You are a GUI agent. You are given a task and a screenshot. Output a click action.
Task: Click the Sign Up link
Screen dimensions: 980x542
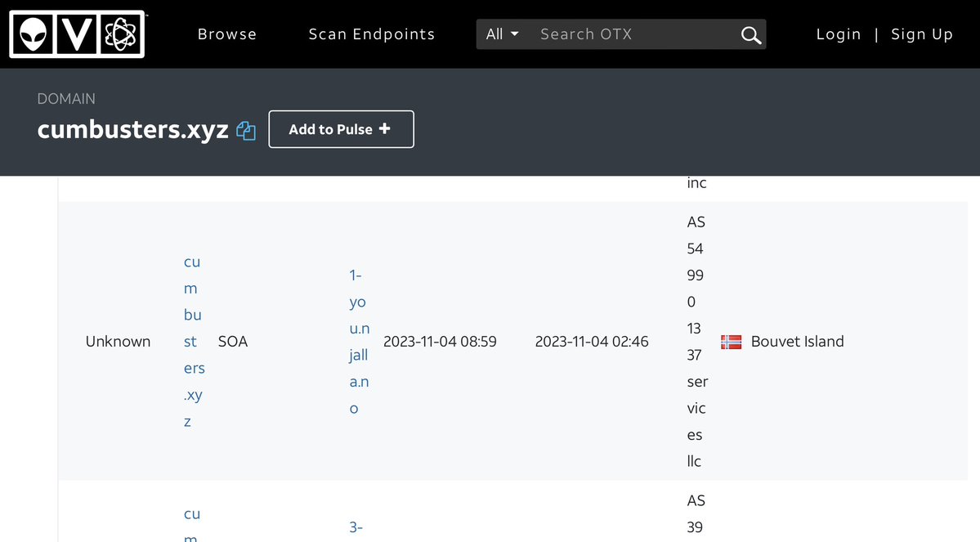click(922, 34)
